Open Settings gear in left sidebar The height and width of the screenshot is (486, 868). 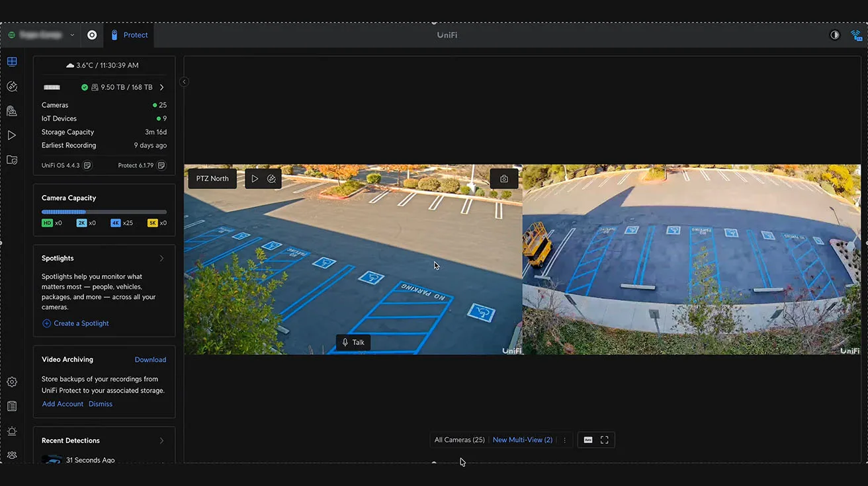(12, 382)
